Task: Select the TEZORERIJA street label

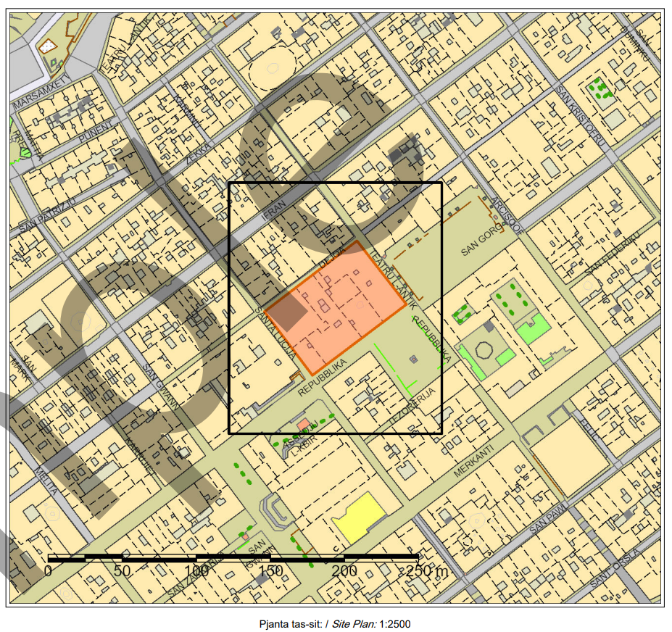Action: 412,407
